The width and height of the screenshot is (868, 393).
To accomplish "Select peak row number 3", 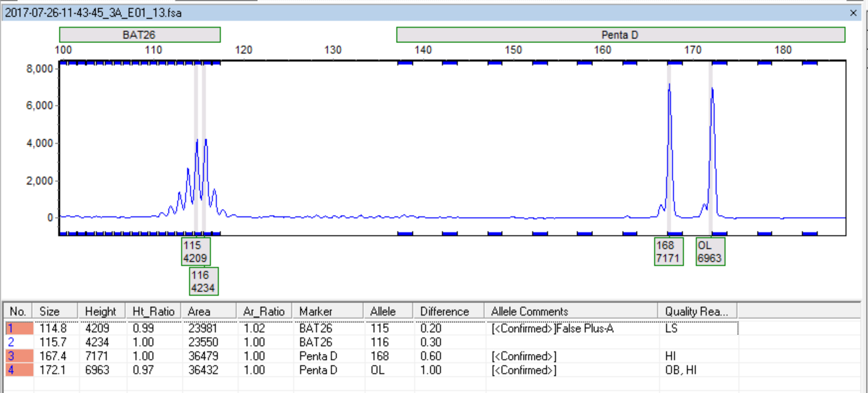I will 19,356.
